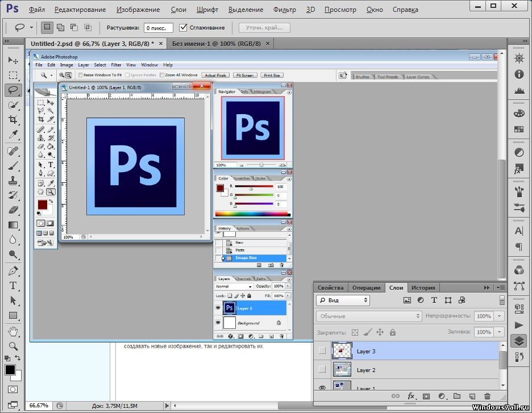Click the foreground color swatch
Image resolution: width=532 pixels, height=413 pixels.
tap(10, 370)
